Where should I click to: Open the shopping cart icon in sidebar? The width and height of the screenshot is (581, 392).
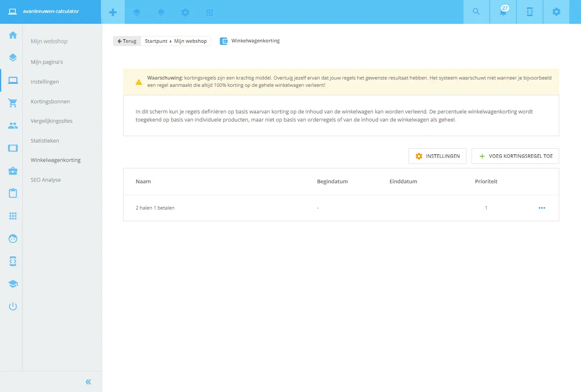[x=13, y=103]
